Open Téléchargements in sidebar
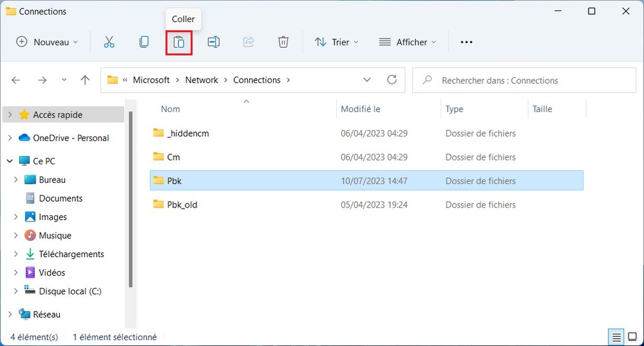644x346 pixels. (71, 254)
